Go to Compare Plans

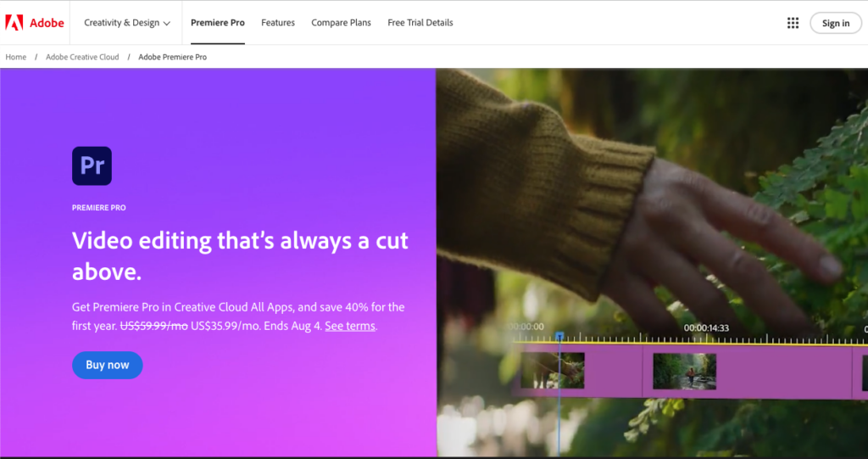point(341,23)
